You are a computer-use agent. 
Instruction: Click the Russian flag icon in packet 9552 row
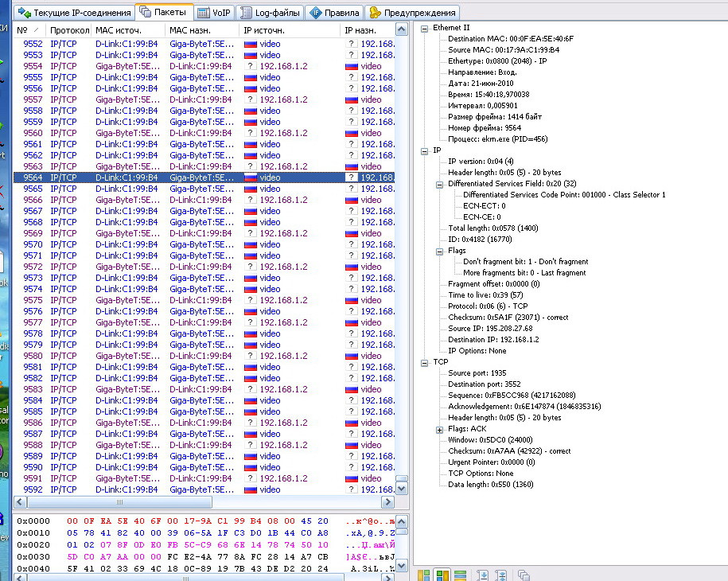click(251, 44)
